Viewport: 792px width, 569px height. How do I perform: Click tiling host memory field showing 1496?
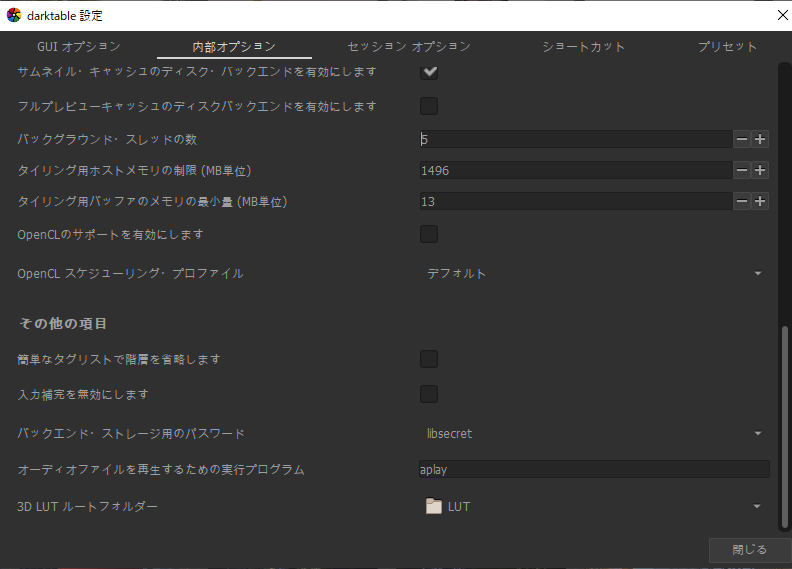pos(576,170)
